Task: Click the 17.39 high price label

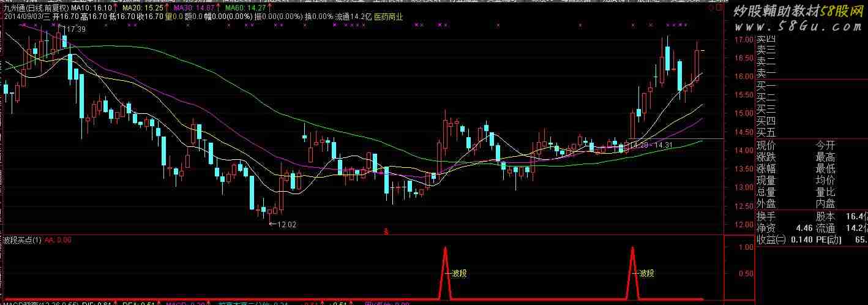Action: point(75,29)
